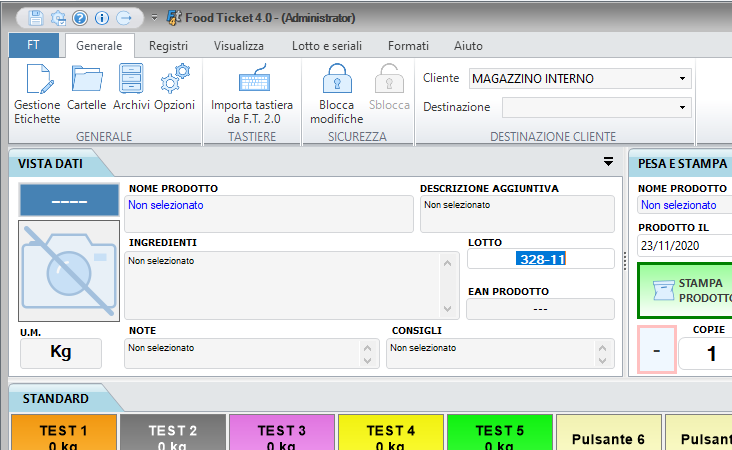Open the Visualizza ribbon tab
Screen dimensions: 732x450
[x=239, y=46]
